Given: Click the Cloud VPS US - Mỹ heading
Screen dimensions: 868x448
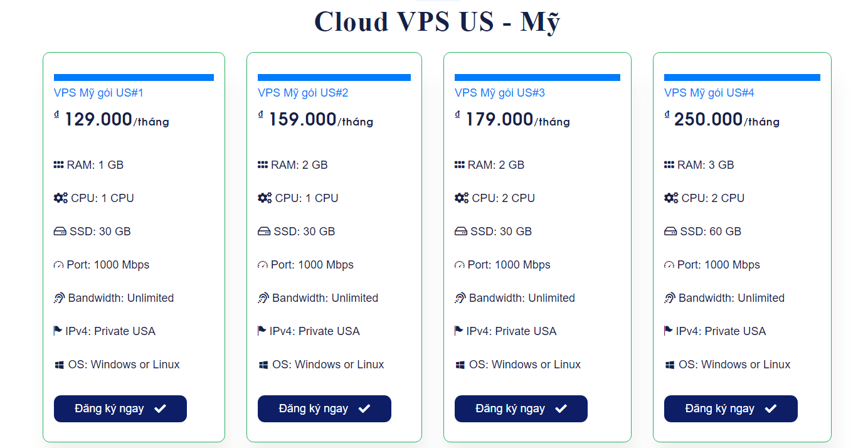Looking at the screenshot, I should 437,22.
